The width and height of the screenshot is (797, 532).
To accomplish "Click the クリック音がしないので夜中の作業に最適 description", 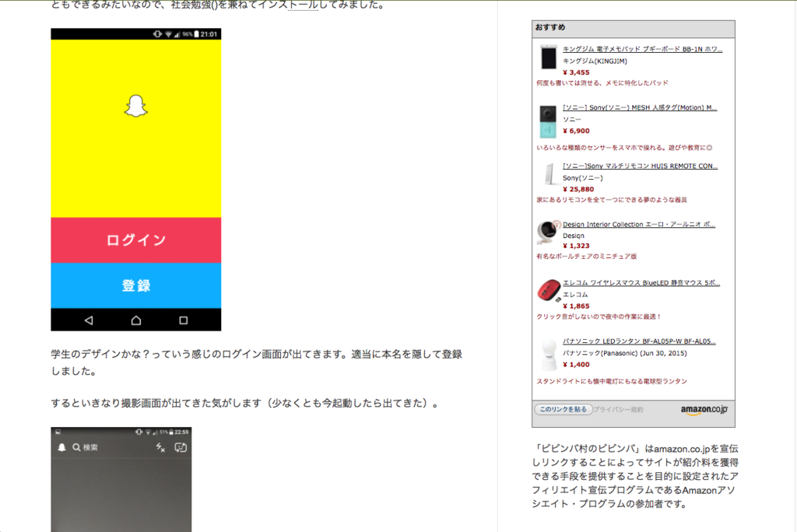I will pos(599,317).
